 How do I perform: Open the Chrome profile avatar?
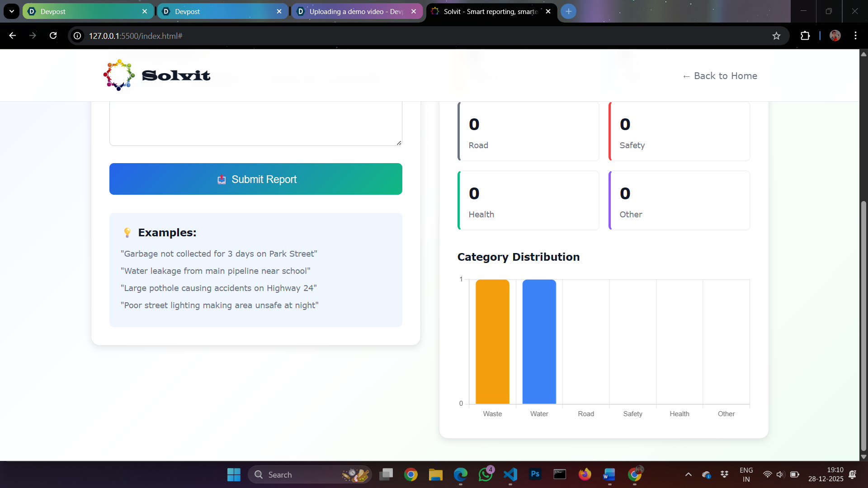pos(835,36)
